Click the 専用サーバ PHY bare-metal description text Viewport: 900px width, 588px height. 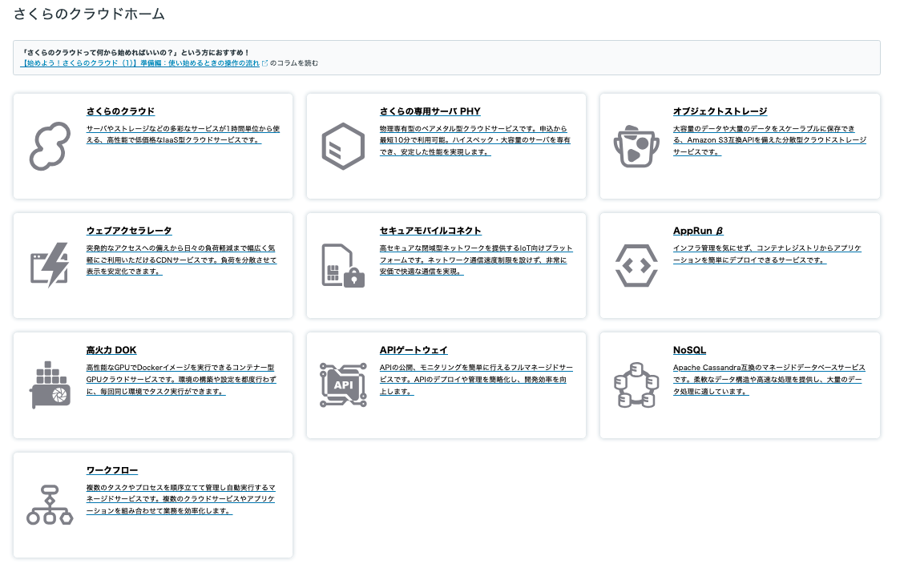point(475,140)
